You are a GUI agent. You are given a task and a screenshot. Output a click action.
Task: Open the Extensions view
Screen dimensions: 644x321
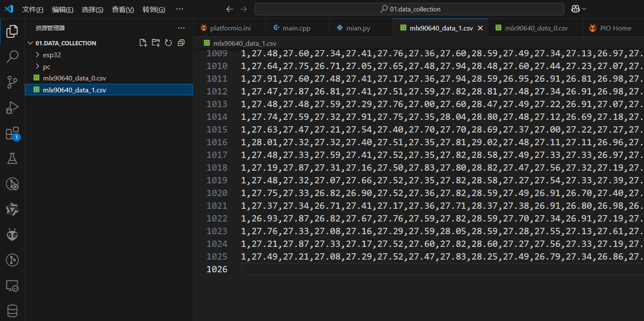click(x=12, y=133)
